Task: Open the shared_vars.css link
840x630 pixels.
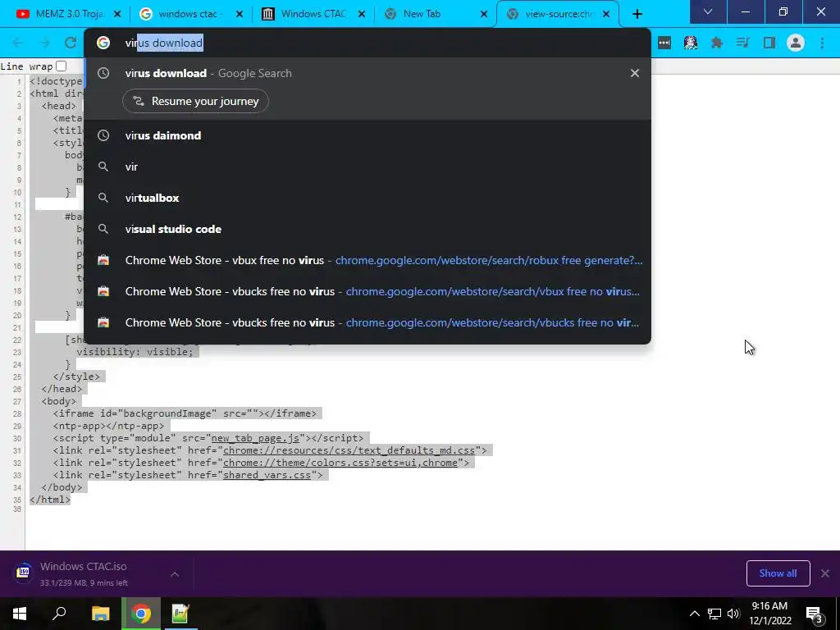Action: (x=267, y=475)
